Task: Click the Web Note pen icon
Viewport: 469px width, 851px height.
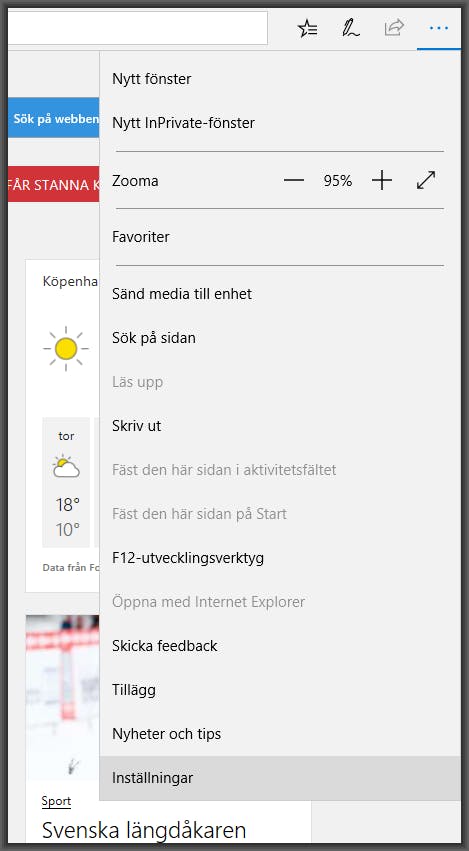Action: [x=351, y=28]
